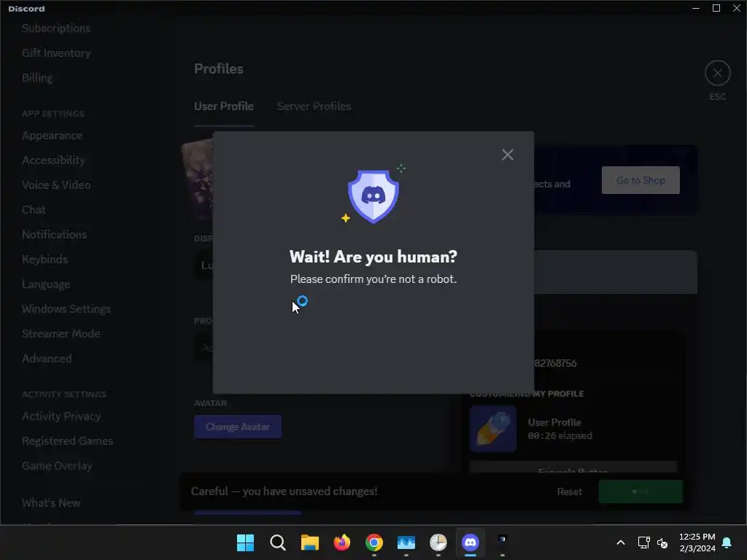Open Gift Inventory settings
Viewport: 747px width, 560px height.
(56, 52)
